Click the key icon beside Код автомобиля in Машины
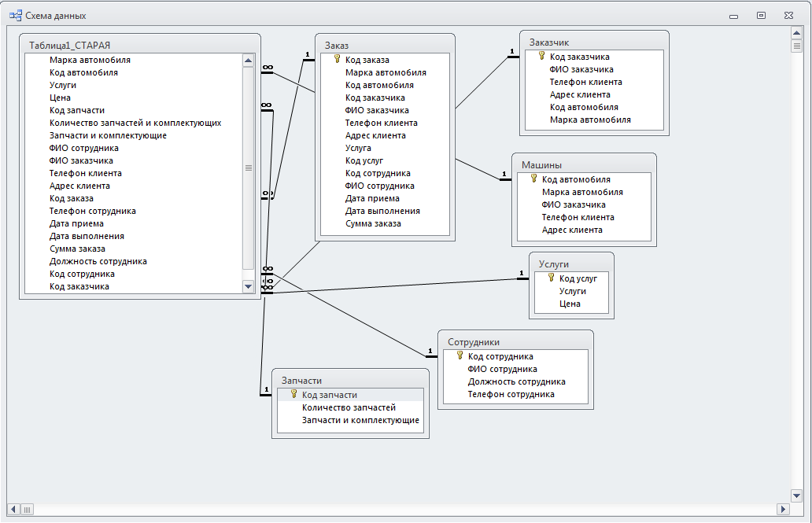Viewport: 812px width, 523px height. point(534,179)
